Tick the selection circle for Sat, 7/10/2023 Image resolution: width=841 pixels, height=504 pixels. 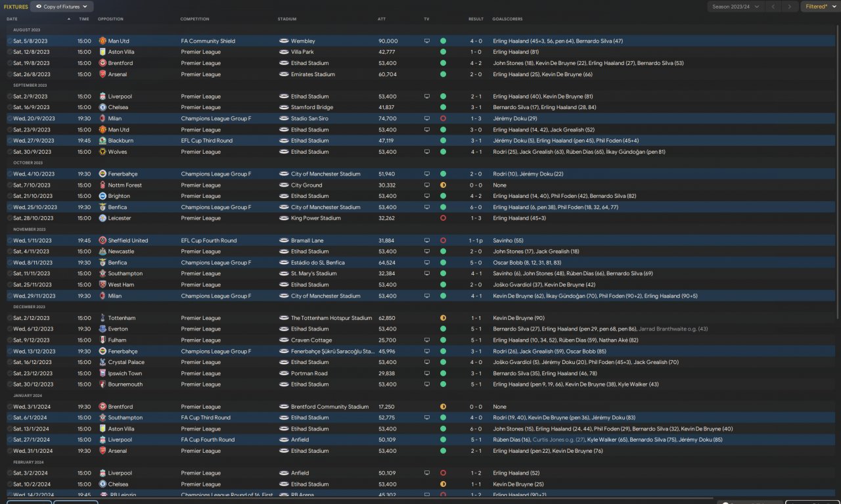click(x=10, y=185)
